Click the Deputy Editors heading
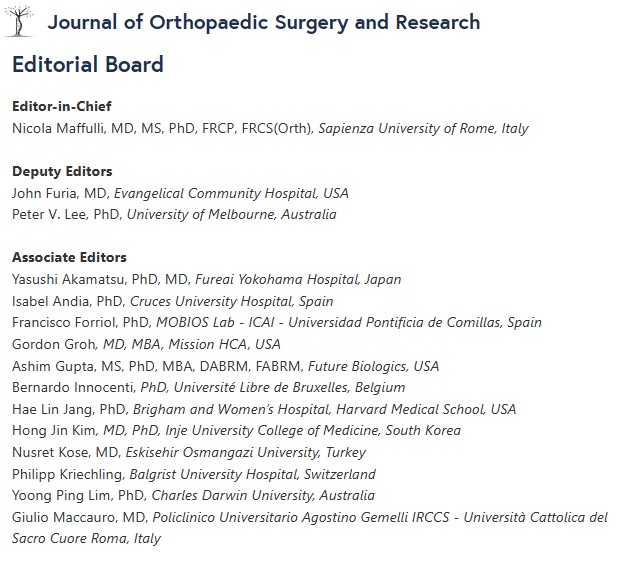Image resolution: width=628 pixels, height=564 pixels. pos(62,171)
